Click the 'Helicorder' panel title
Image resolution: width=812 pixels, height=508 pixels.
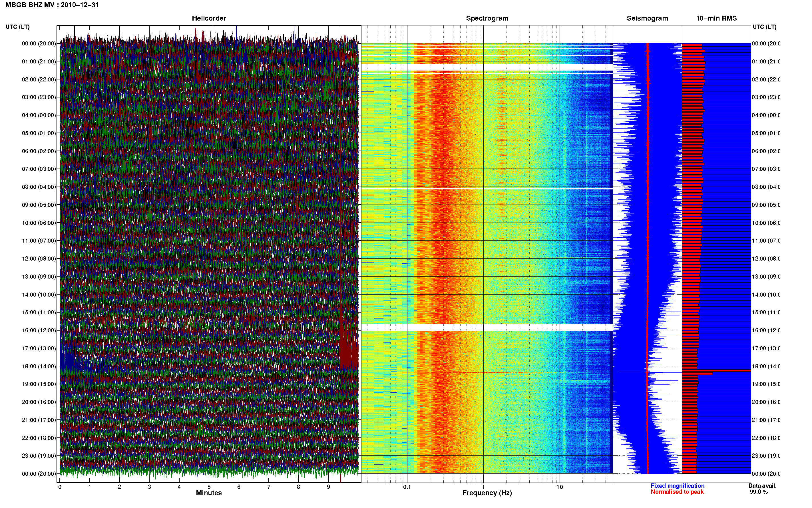click(209, 19)
